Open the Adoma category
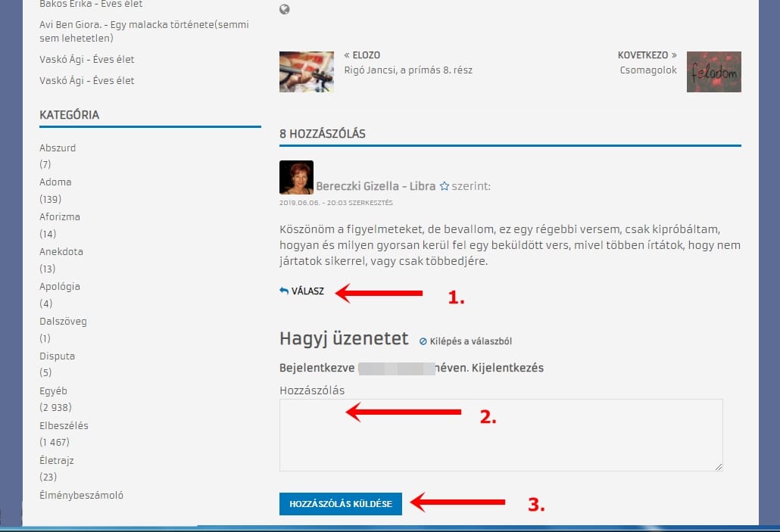Image resolution: width=780 pixels, height=532 pixels. pos(55,182)
